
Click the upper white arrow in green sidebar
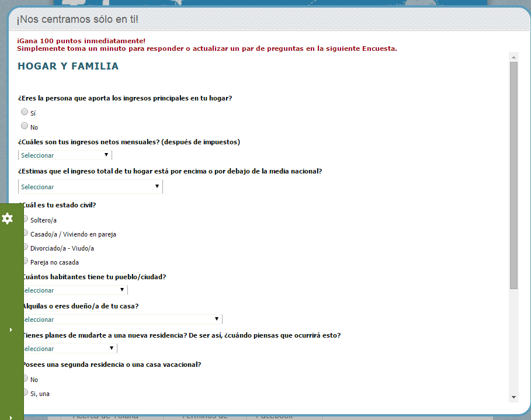[x=11, y=330]
